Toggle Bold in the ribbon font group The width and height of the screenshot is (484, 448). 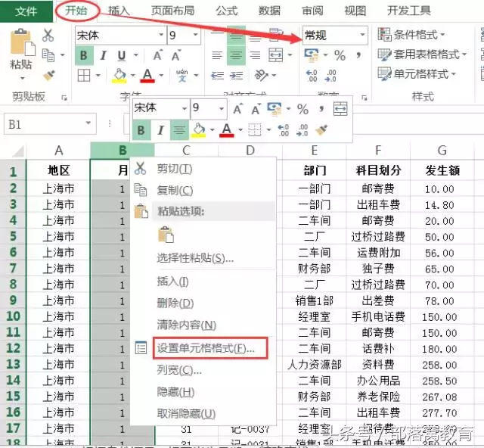[x=83, y=55]
